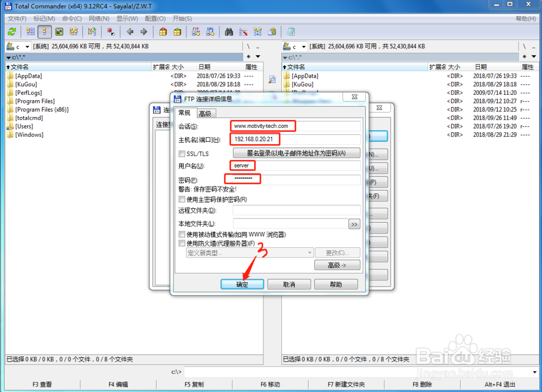
Task: Open the multi-rename tool icon
Action: tap(243, 32)
